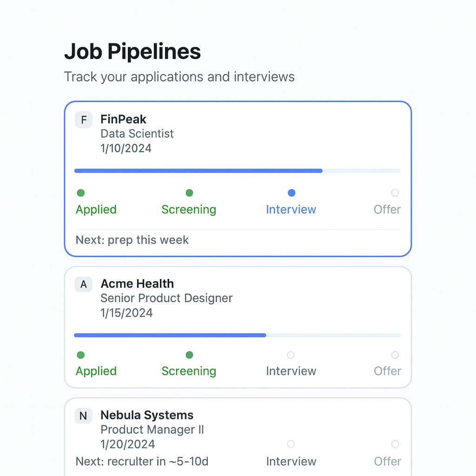
Task: Click the Nebula Systems company avatar icon
Action: [83, 416]
